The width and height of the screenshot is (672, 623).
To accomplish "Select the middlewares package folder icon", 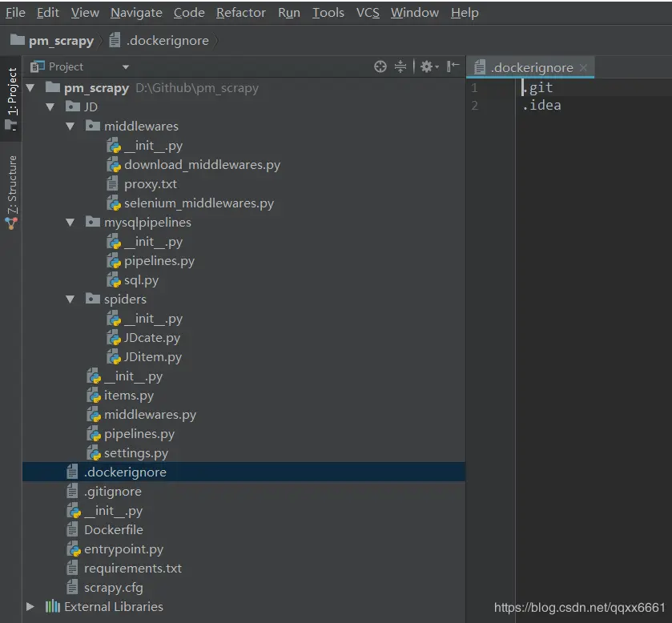I will click(93, 126).
